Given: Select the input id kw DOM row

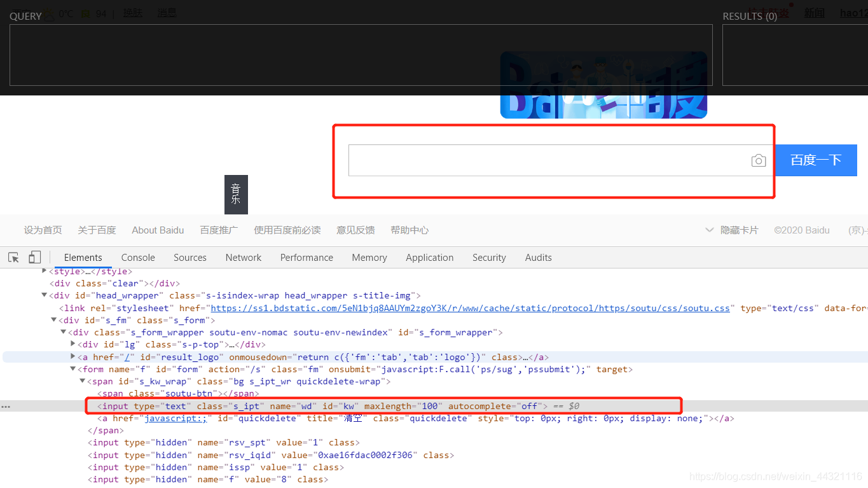Looking at the screenshot, I should pyautogui.click(x=434, y=406).
